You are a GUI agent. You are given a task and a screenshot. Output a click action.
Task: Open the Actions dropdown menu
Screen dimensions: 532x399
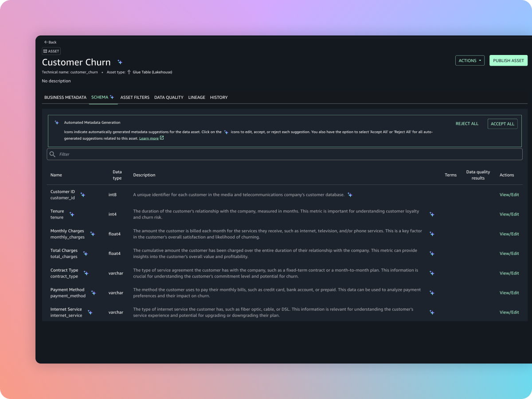coord(469,61)
